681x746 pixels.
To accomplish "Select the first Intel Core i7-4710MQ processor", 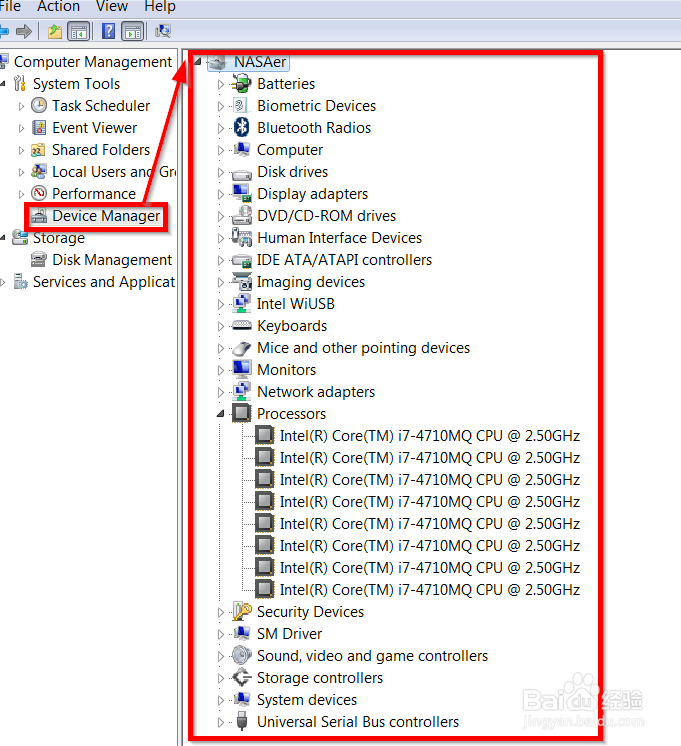I will (x=430, y=436).
